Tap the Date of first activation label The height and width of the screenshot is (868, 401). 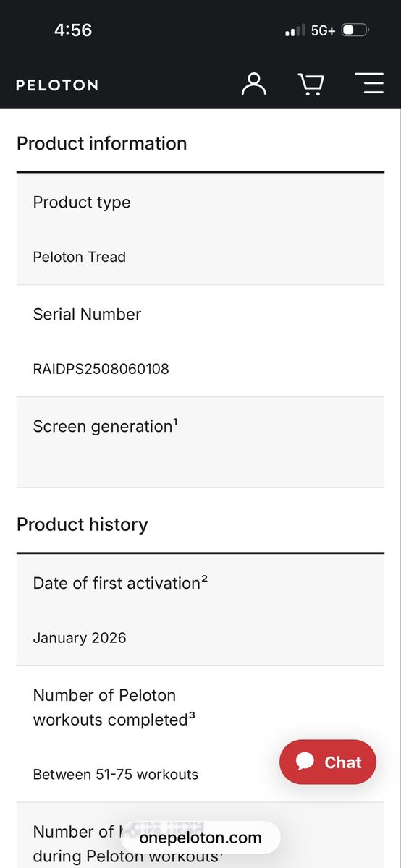click(x=120, y=583)
